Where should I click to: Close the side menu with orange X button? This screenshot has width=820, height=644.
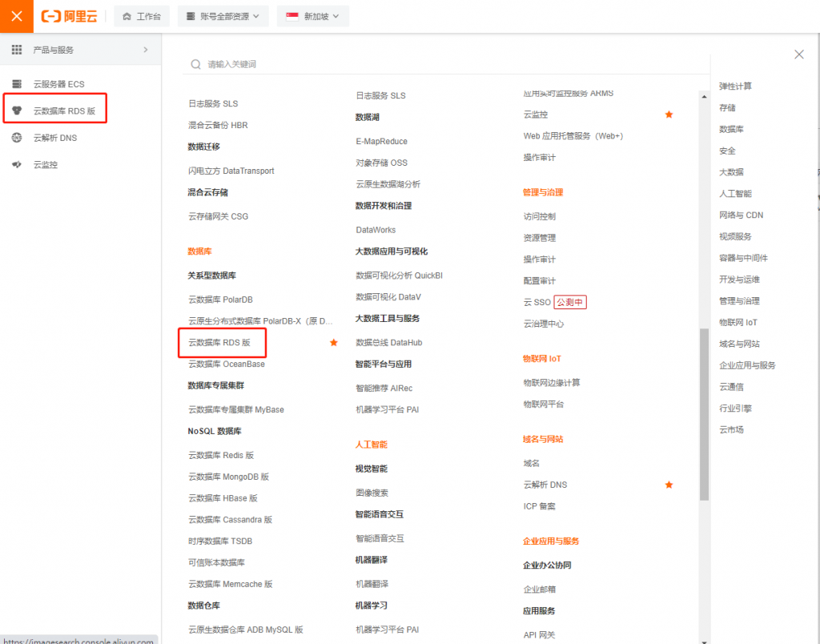coord(17,16)
